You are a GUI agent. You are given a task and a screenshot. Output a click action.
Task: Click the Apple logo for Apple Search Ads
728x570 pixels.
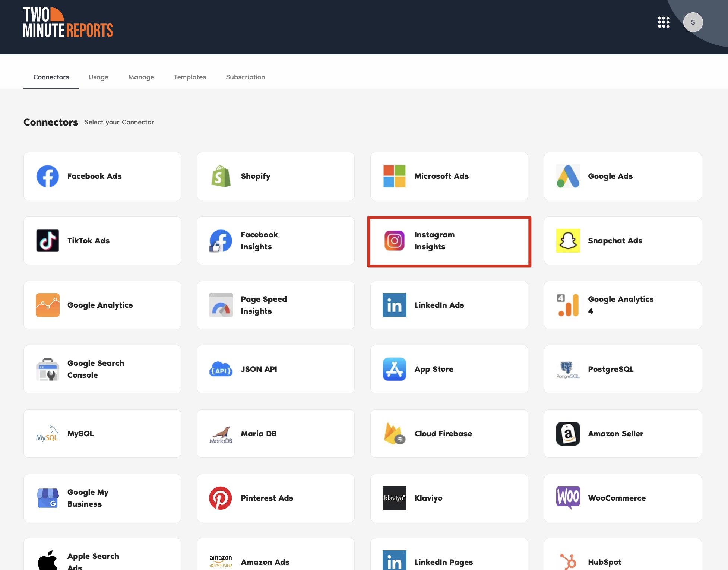48,561
